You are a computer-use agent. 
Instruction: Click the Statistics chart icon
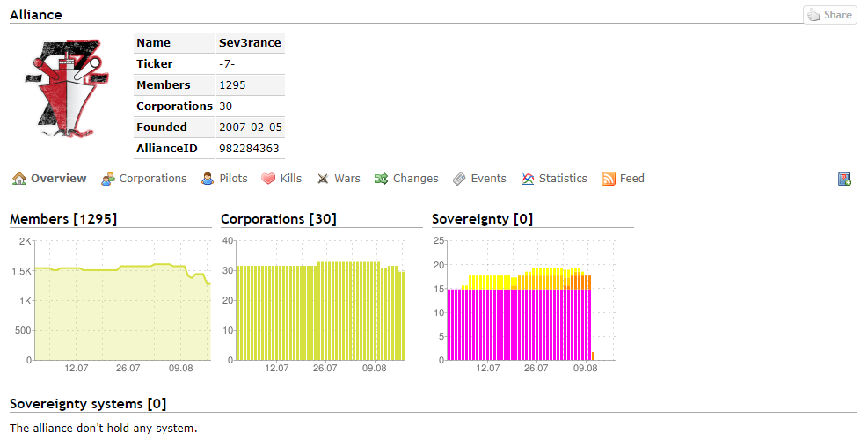[x=528, y=179]
